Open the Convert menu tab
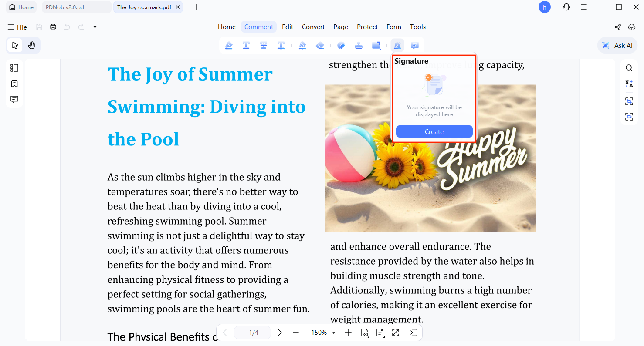Screen dimensions: 644x346 [313, 27]
